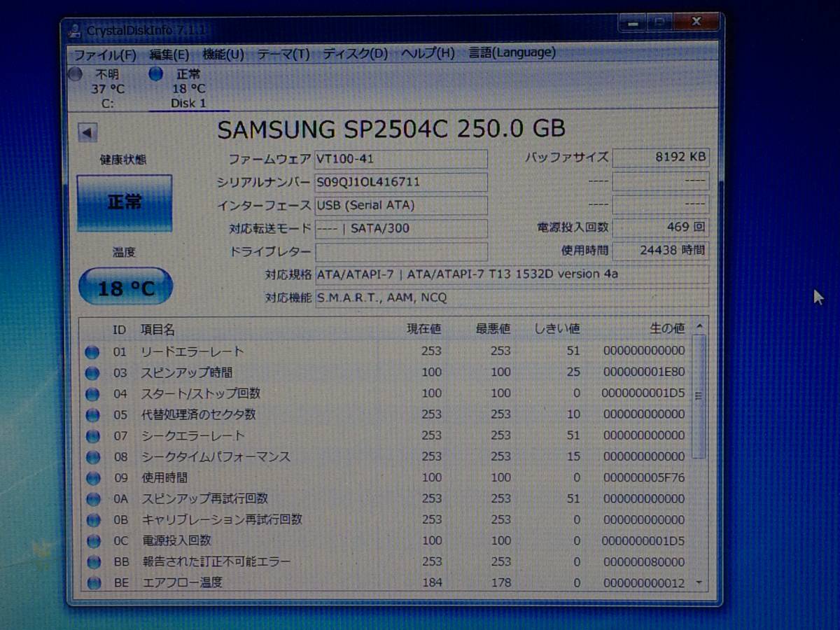Open the ディスク(D) menu
Screen dimensions: 840x630
355,53
